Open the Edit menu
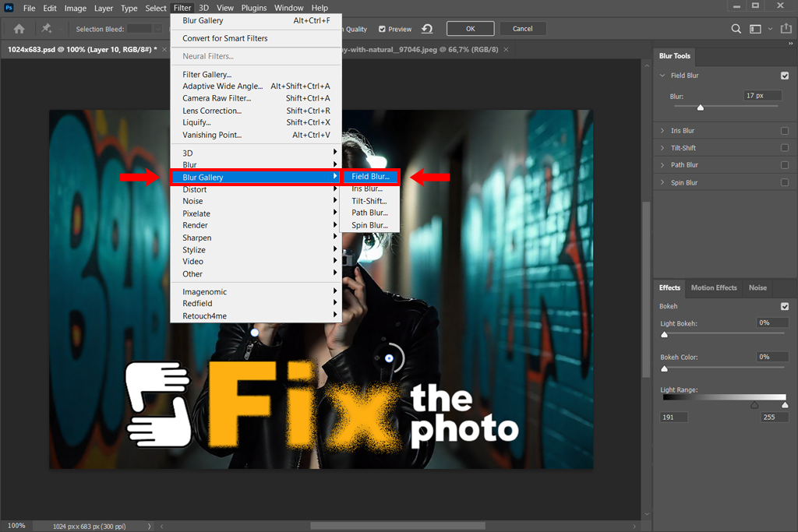 50,8
